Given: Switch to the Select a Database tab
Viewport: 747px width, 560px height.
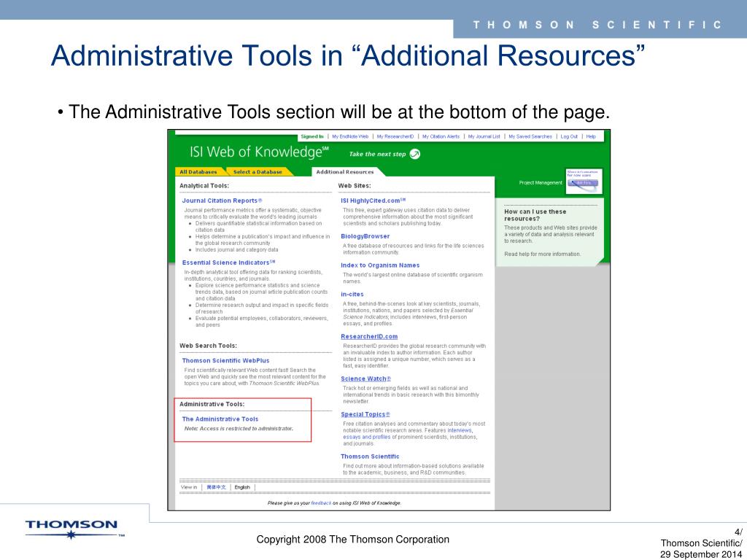Looking at the screenshot, I should pos(258,172).
